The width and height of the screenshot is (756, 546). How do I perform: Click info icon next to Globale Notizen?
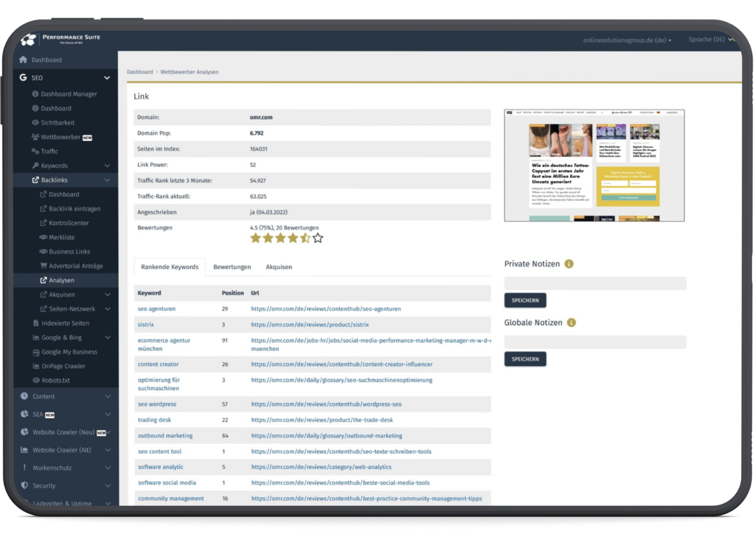click(x=571, y=323)
